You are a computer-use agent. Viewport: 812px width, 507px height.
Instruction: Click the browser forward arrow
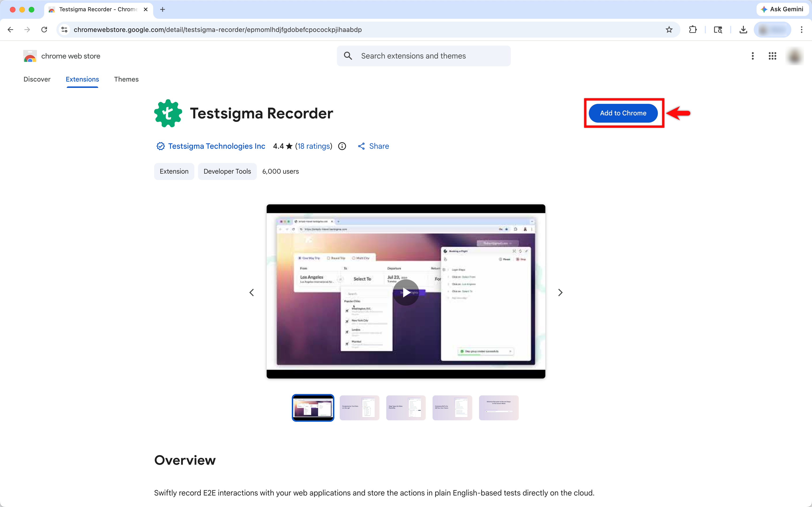pyautogui.click(x=27, y=30)
